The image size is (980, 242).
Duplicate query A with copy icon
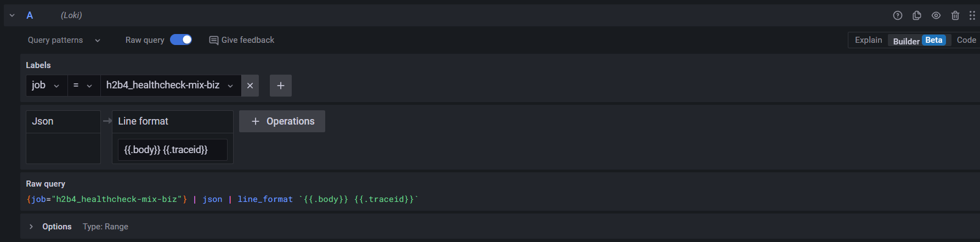point(917,15)
